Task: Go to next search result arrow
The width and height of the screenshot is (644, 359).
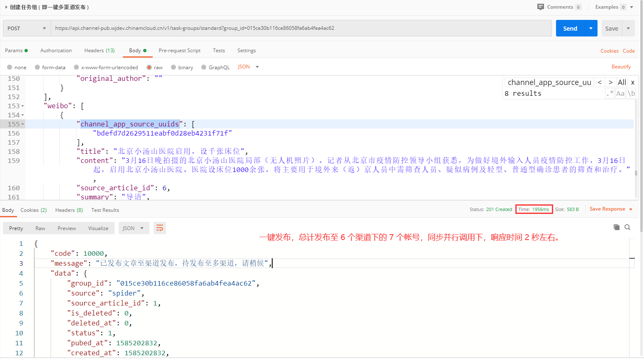Action: [610, 82]
